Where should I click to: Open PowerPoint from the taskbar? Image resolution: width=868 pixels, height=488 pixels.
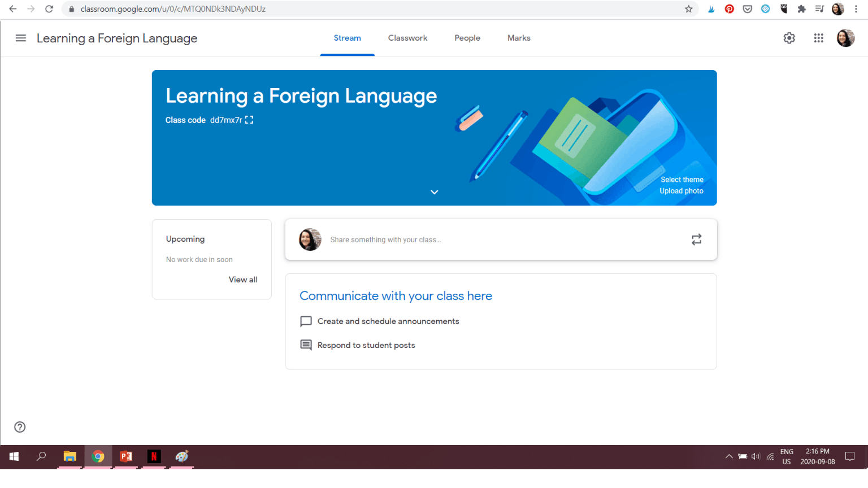coord(125,456)
